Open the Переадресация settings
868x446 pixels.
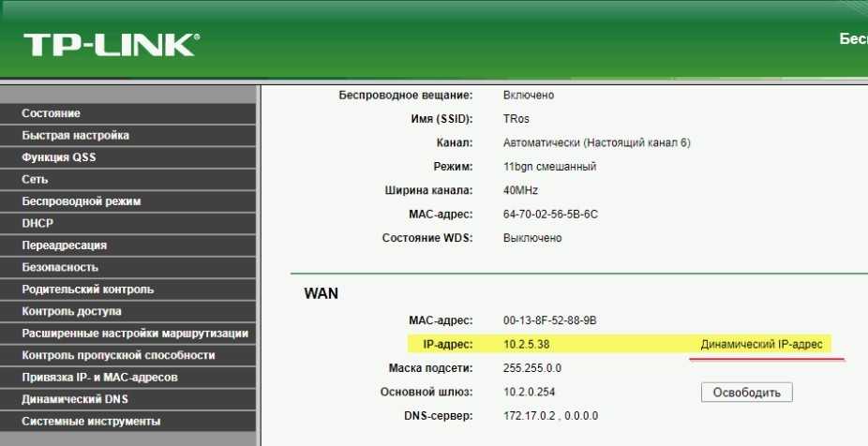64,245
